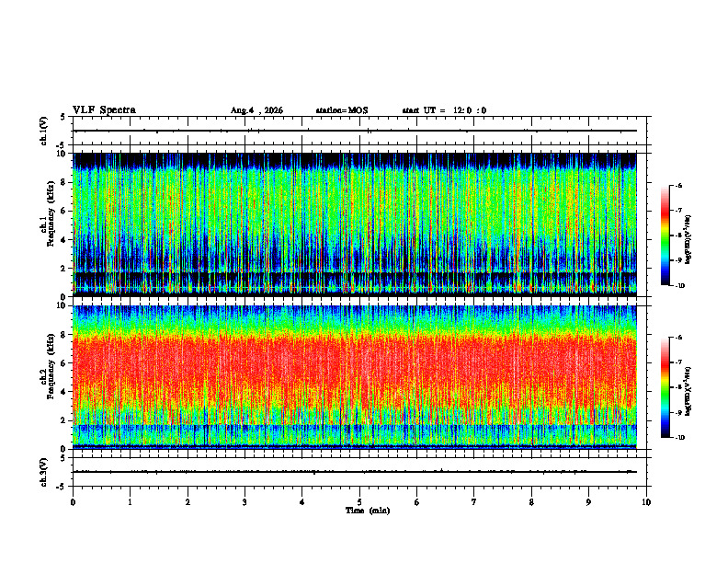
Task: Click the 'start UT = 12: 0 : 0' text
Action: pyautogui.click(x=444, y=110)
